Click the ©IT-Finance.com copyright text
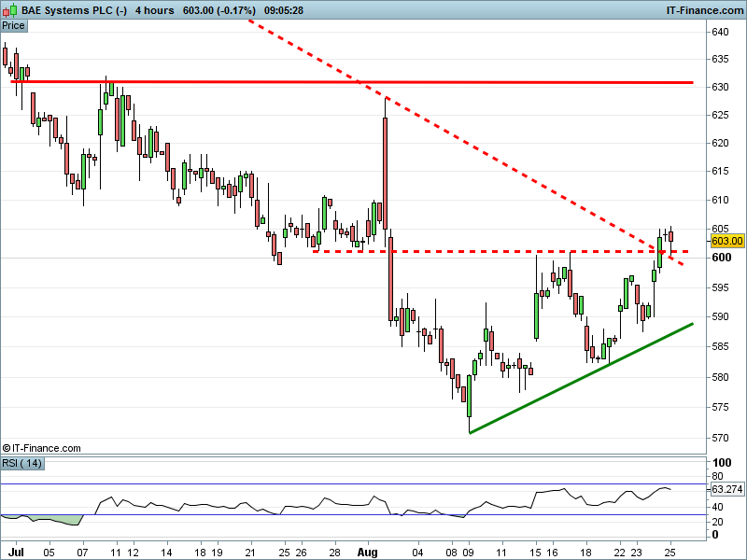747x560 pixels. 41,448
